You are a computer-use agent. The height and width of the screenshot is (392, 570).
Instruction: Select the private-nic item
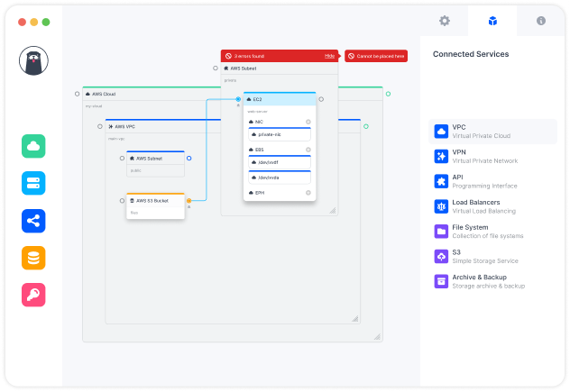point(280,134)
